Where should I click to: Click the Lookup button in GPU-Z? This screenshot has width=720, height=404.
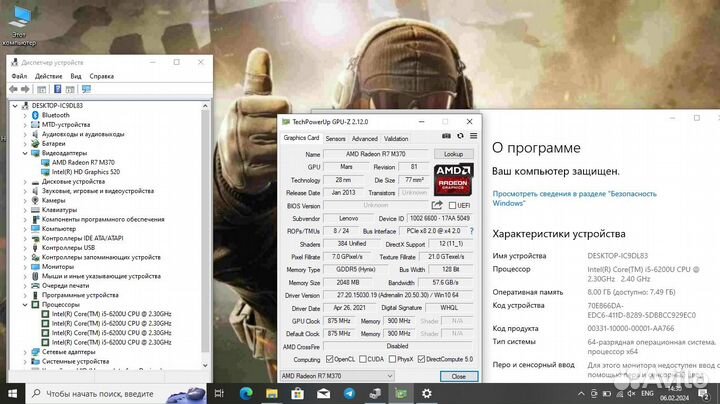click(453, 154)
